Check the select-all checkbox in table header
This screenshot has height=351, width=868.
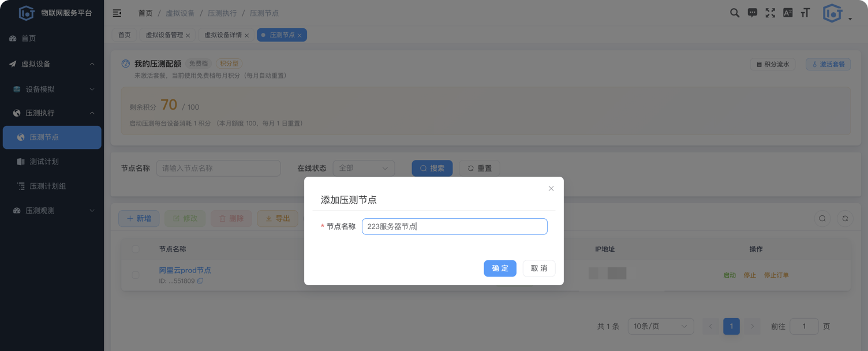pos(136,249)
